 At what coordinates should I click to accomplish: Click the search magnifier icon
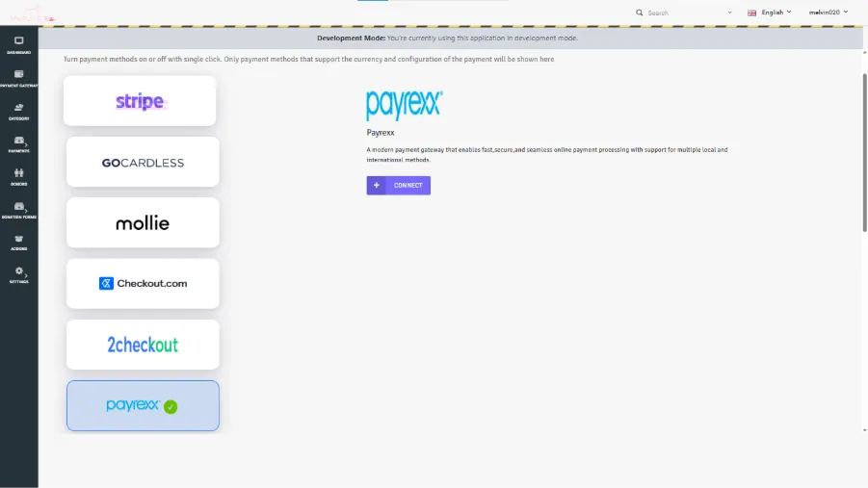tap(640, 13)
